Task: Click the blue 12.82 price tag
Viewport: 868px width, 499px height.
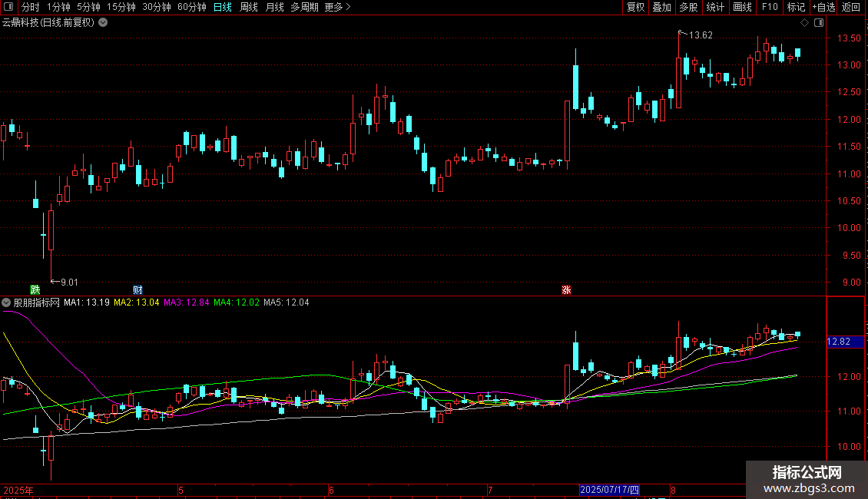Action: point(845,342)
